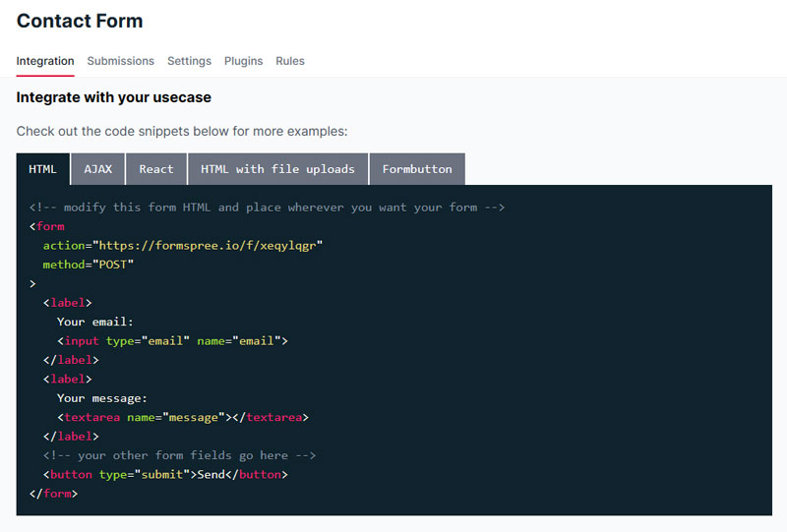
Task: Click the method="POST" line in code
Action: click(x=89, y=265)
